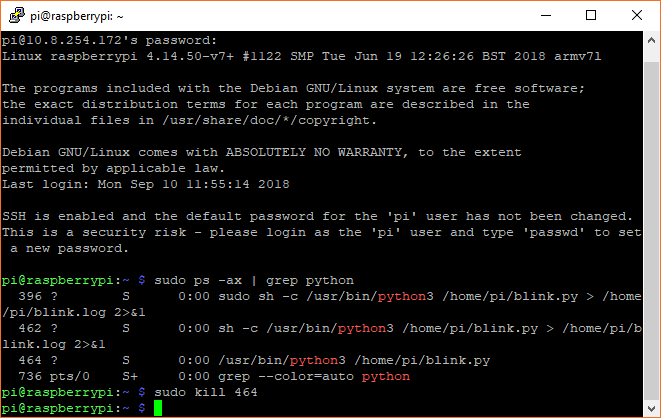Click the red 'python' in grep --color=auto line
This screenshot has height=418, width=661.
(386, 376)
